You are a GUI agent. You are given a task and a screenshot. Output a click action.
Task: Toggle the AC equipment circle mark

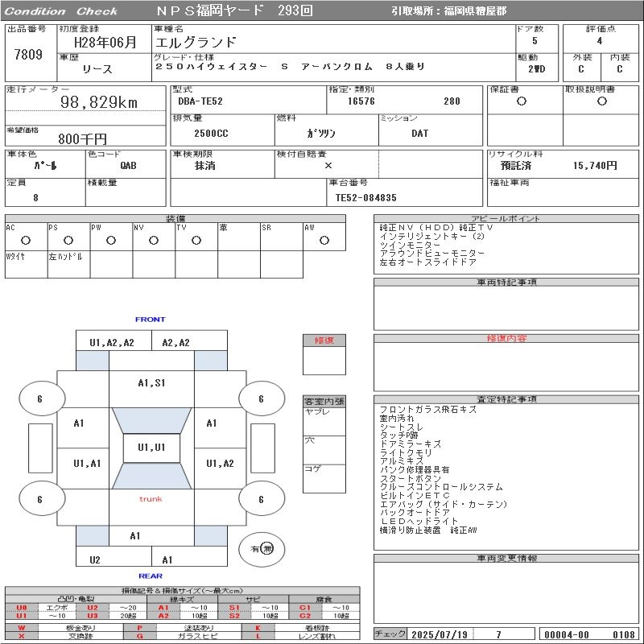tap(26, 240)
